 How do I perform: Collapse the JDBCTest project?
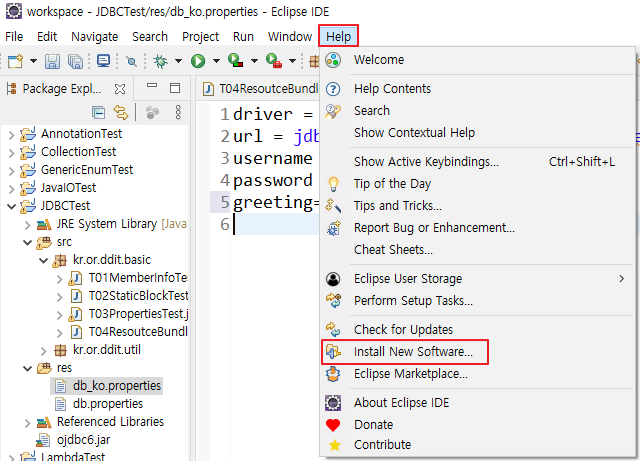(x=11, y=206)
